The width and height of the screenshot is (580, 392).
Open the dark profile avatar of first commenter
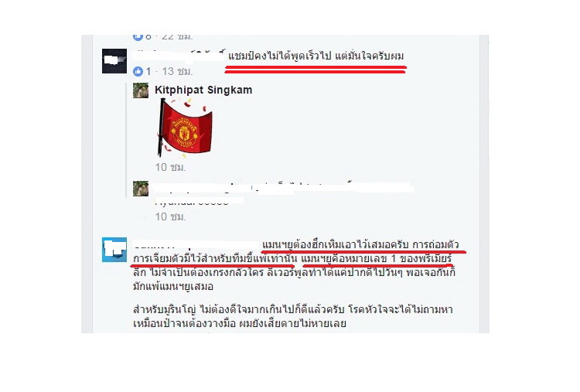114,61
